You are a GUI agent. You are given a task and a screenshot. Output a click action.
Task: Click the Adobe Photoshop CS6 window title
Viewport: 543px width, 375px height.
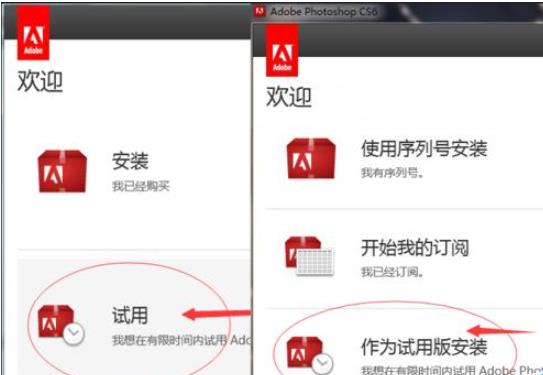tap(323, 12)
